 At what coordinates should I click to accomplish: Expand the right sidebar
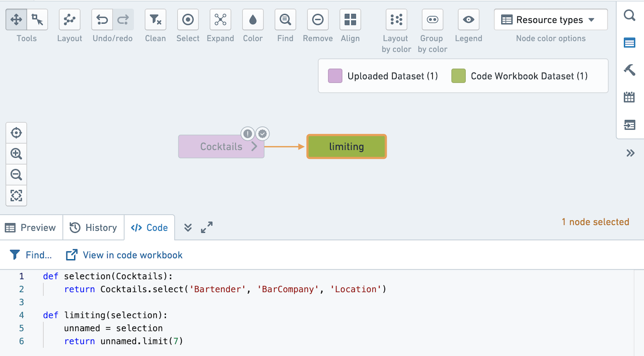[x=630, y=153]
